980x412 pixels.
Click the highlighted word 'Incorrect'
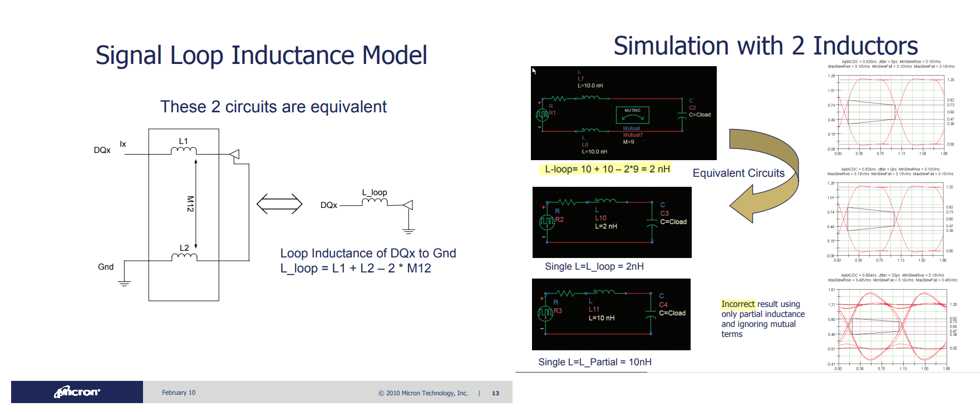[738, 304]
